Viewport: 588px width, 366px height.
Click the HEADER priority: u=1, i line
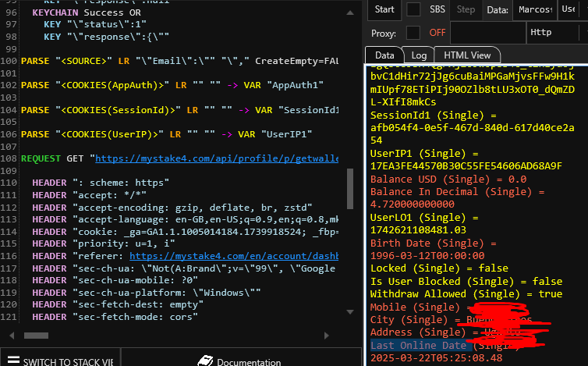point(104,243)
